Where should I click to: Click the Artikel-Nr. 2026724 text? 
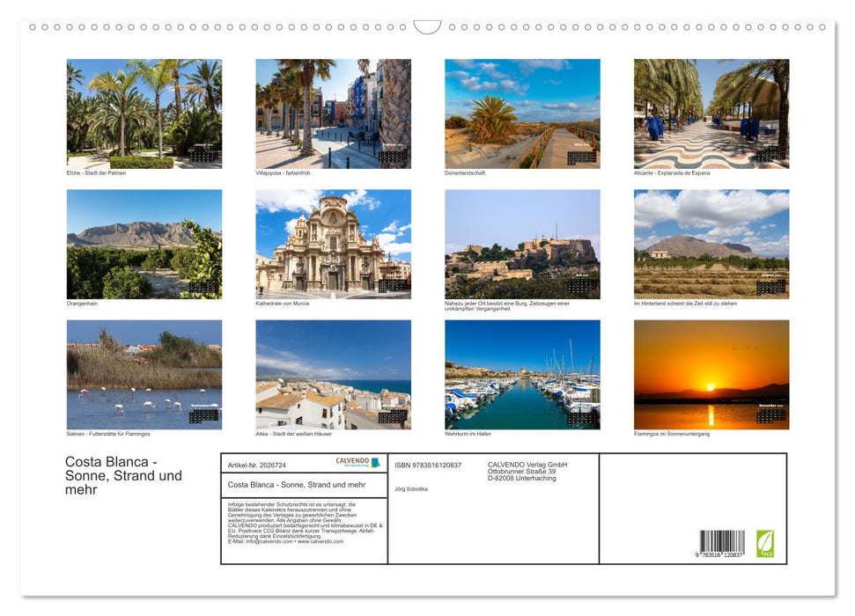(x=257, y=464)
